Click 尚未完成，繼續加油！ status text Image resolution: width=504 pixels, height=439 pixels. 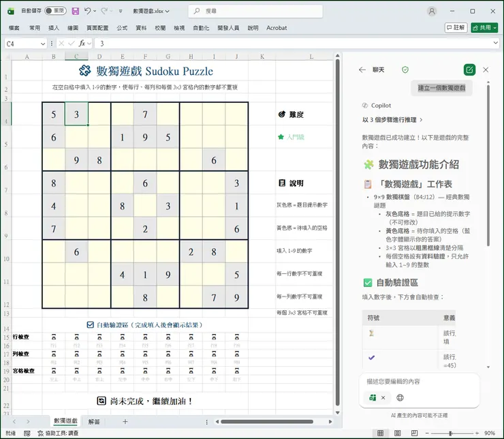point(151,401)
